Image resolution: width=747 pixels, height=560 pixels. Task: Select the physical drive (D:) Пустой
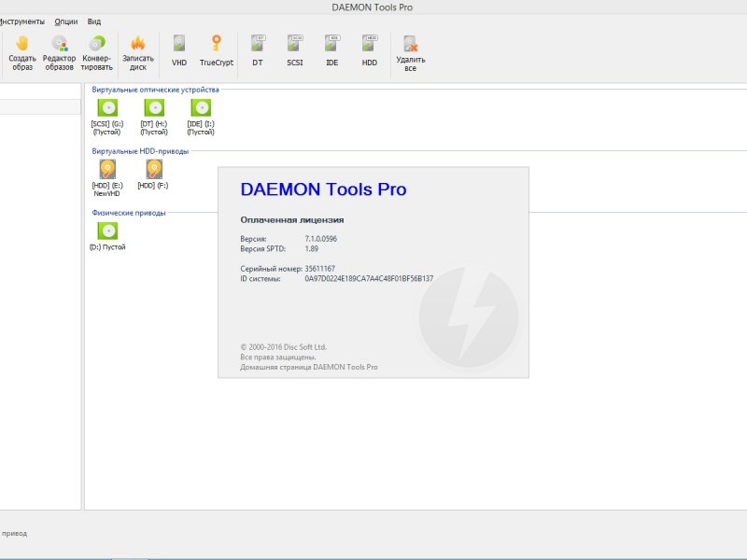tap(107, 237)
